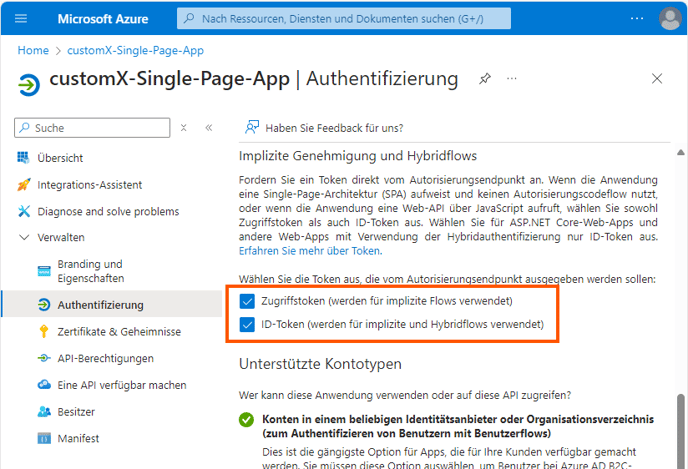Click the user account avatar
Screen dimensions: 688x469
point(670,19)
